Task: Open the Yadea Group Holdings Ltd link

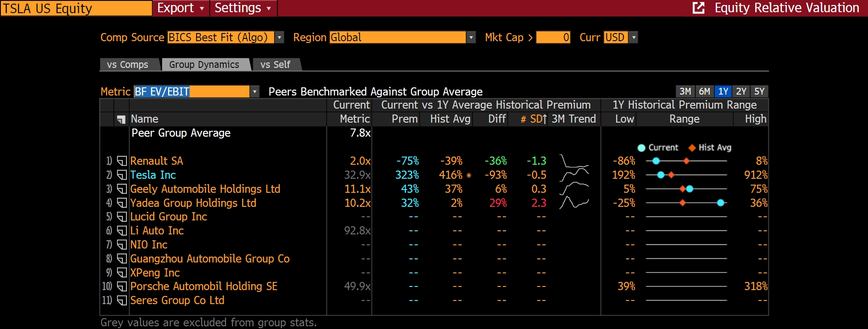Action: click(x=193, y=203)
